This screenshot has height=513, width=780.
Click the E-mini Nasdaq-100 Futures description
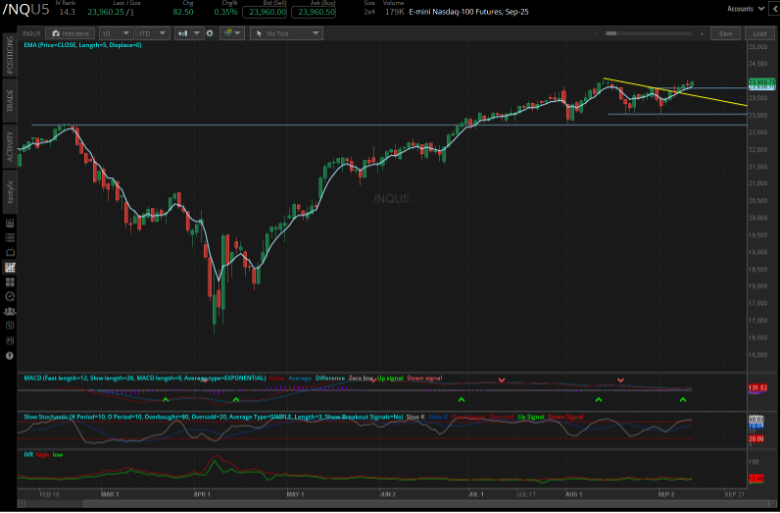[x=469, y=12]
